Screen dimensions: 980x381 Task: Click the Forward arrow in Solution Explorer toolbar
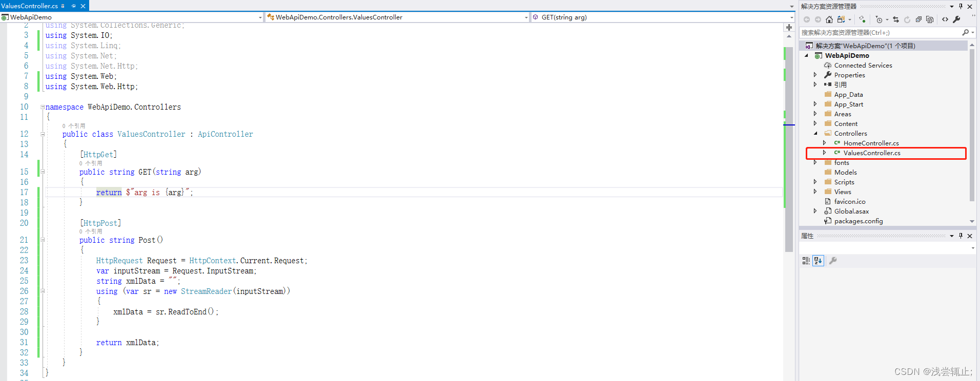[x=818, y=19]
